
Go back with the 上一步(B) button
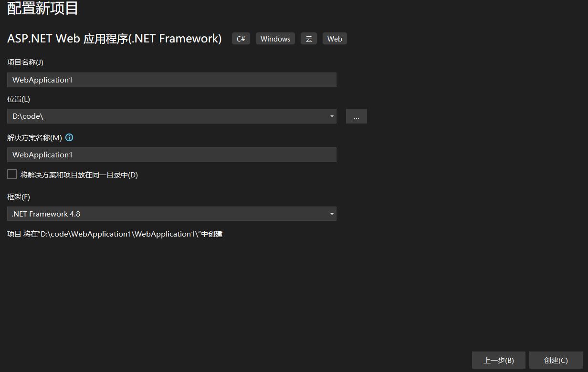(x=499, y=361)
